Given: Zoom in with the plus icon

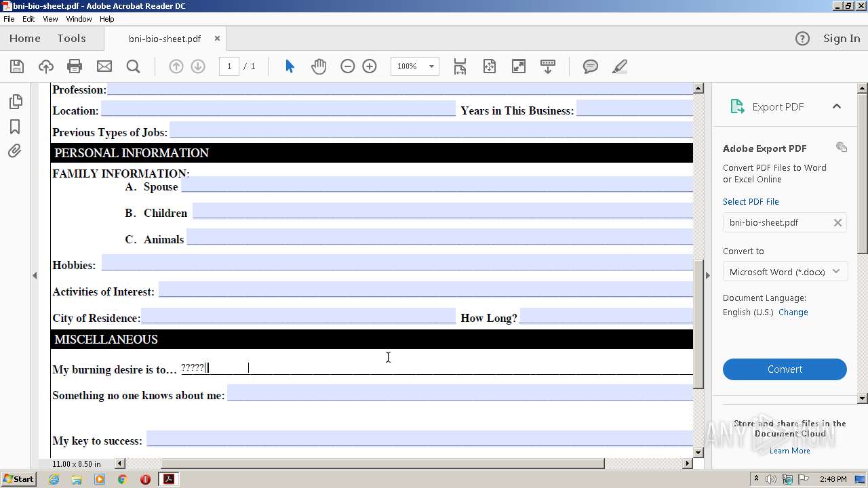Looking at the screenshot, I should (370, 66).
